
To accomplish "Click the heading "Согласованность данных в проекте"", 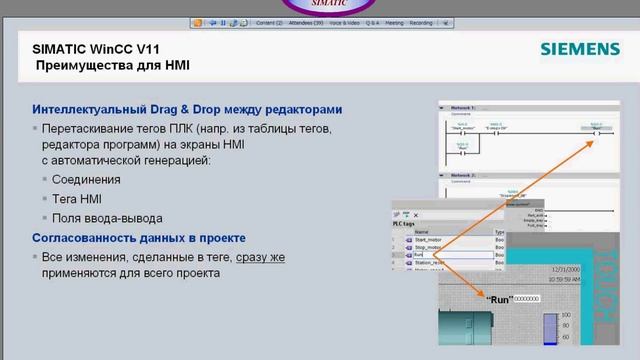I will [x=139, y=238].
